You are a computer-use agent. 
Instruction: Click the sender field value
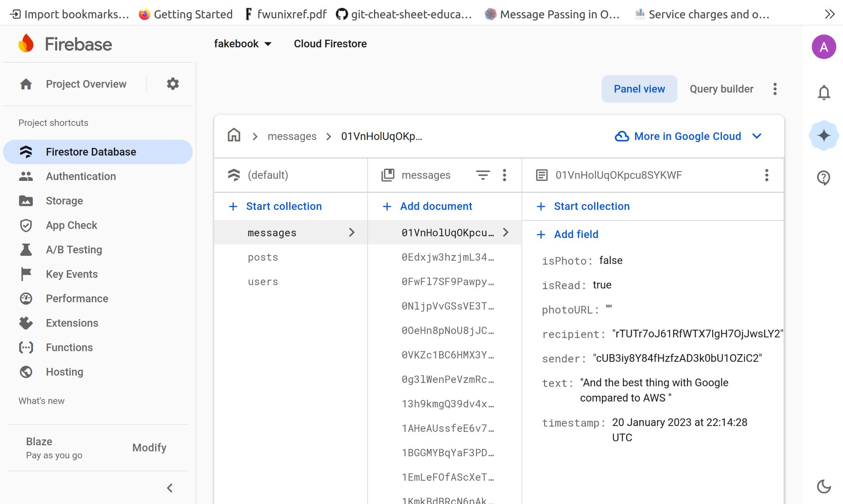point(677,358)
